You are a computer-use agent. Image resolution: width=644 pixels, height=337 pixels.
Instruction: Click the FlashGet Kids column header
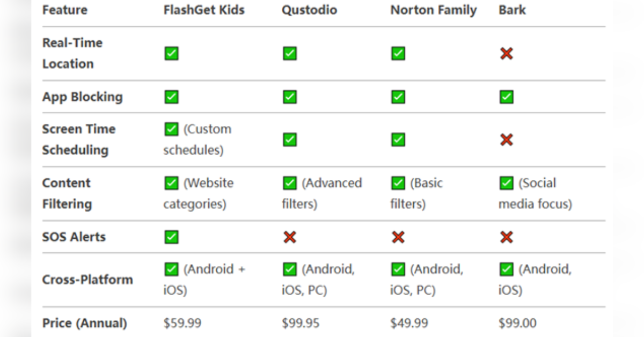coord(204,10)
